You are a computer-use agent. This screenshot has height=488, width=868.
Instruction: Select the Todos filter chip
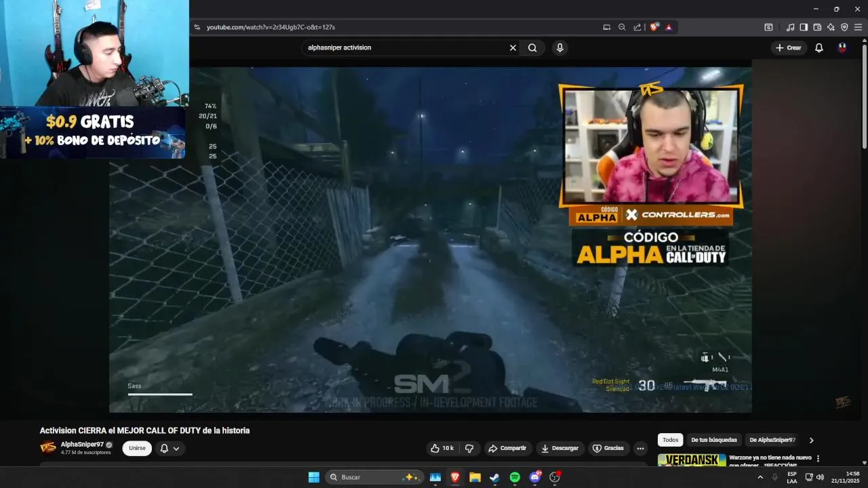point(671,440)
